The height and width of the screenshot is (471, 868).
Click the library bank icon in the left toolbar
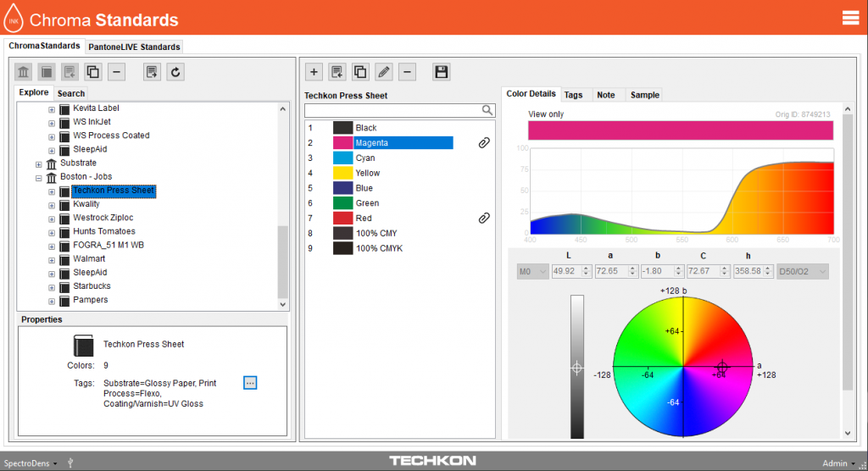pyautogui.click(x=23, y=72)
